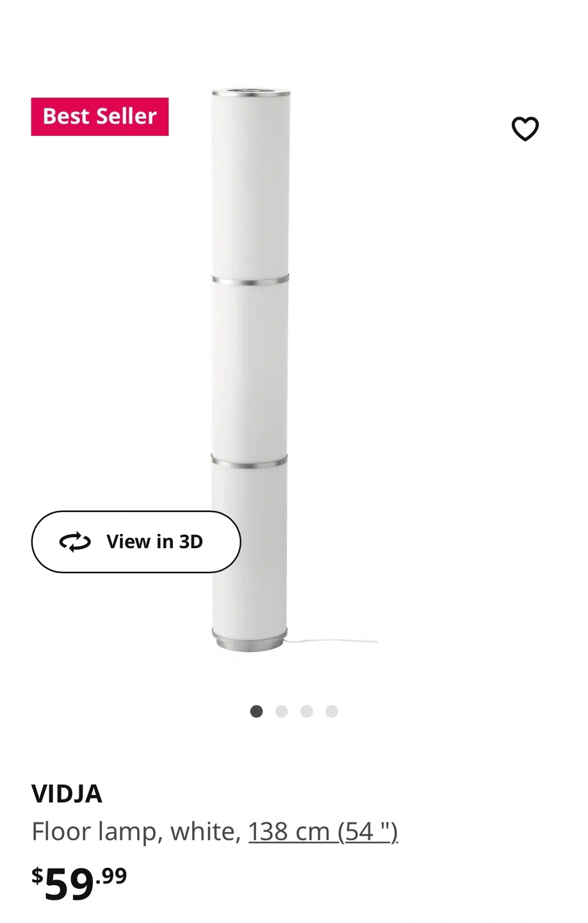
Task: Click the upper metal ring on the lamp
Action: pyautogui.click(x=250, y=280)
